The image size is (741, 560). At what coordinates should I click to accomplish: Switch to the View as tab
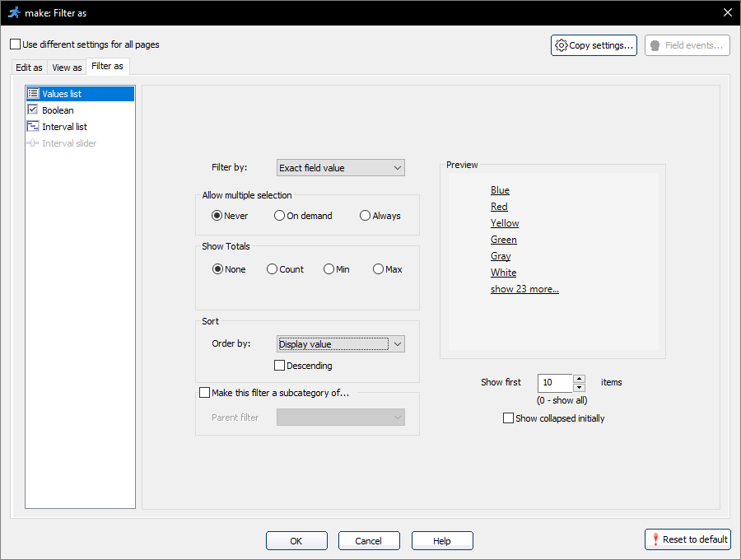coord(66,67)
